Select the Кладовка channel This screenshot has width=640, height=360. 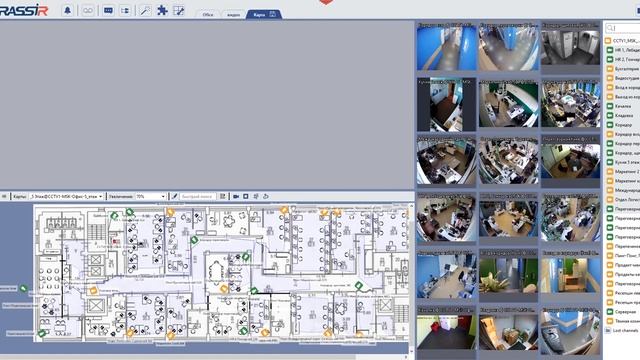[620, 116]
